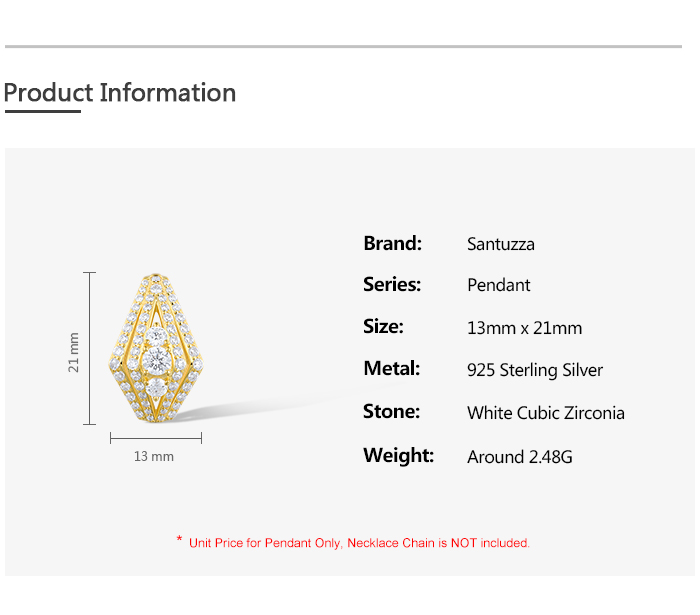Click the 925 Sterling Silver text
Image resolution: width=700 pixels, height=615 pixels.
(535, 370)
